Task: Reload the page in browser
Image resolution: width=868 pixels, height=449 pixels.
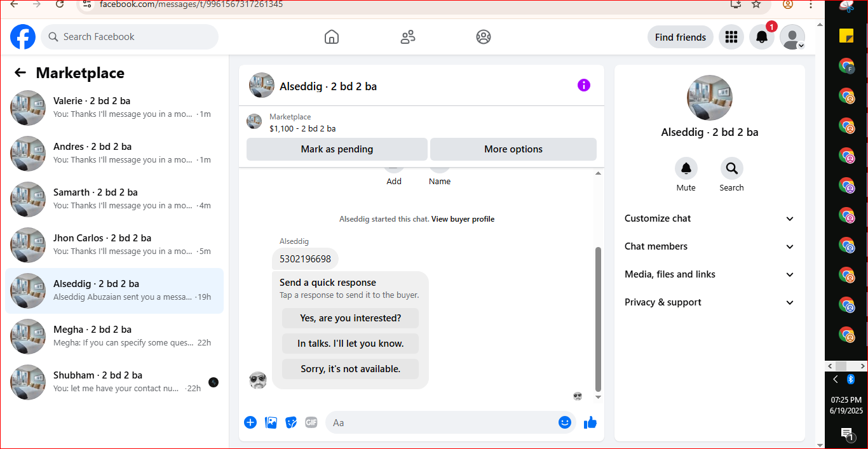Action: (x=60, y=4)
